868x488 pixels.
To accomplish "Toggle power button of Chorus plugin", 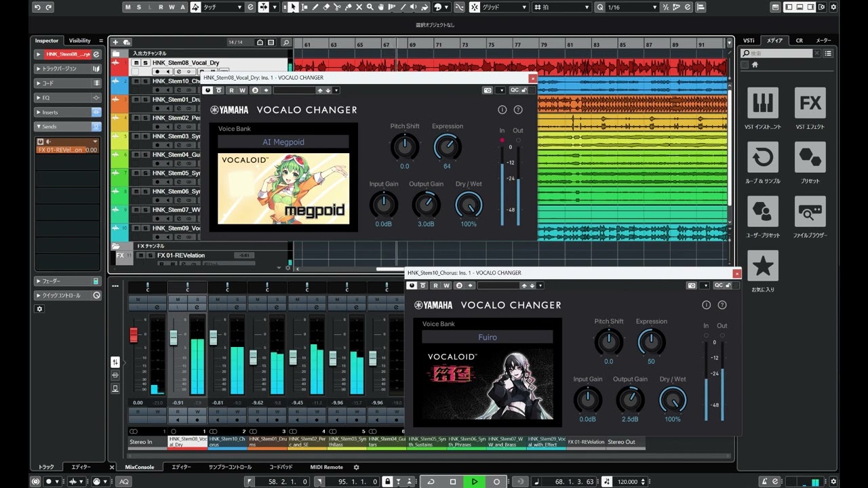I will [x=412, y=285].
